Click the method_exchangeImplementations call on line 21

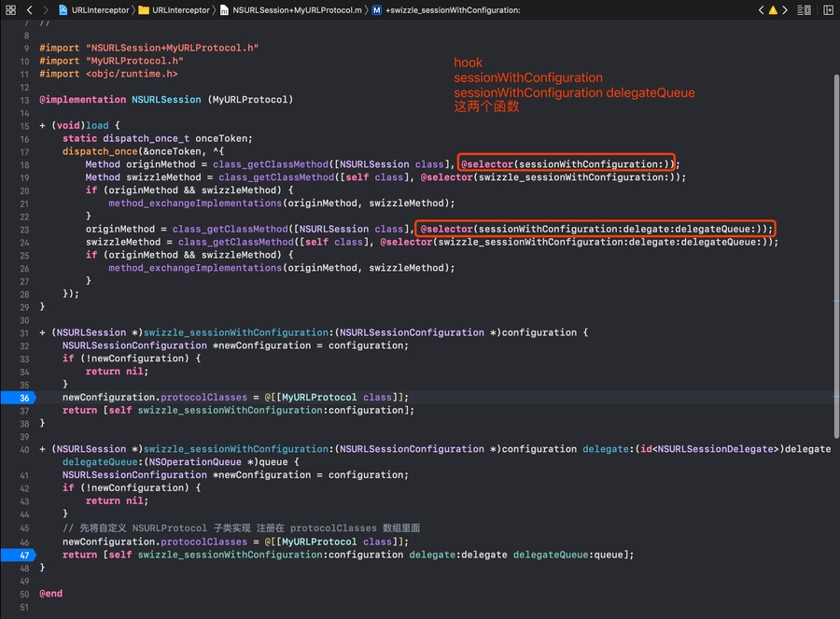click(196, 203)
